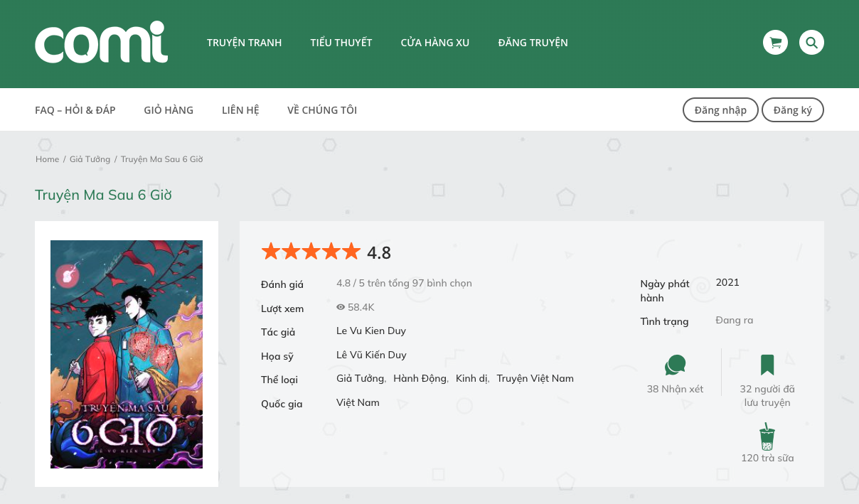
Task: Open FAQ – Hỏi & Đáp
Action: (x=75, y=110)
